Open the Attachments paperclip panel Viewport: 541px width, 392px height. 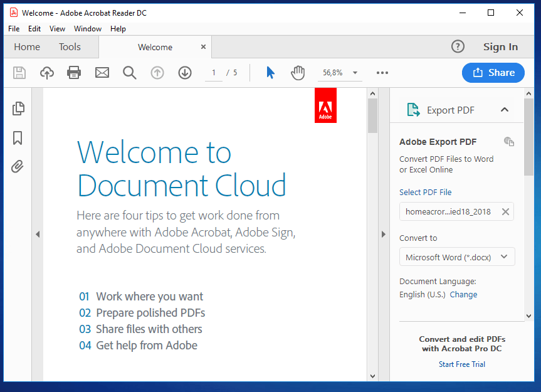[18, 167]
